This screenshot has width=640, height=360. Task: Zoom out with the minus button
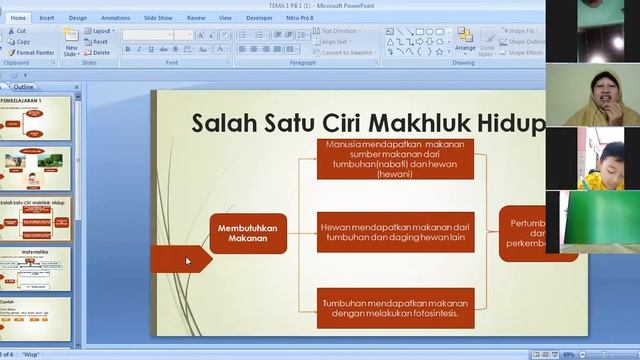click(583, 355)
